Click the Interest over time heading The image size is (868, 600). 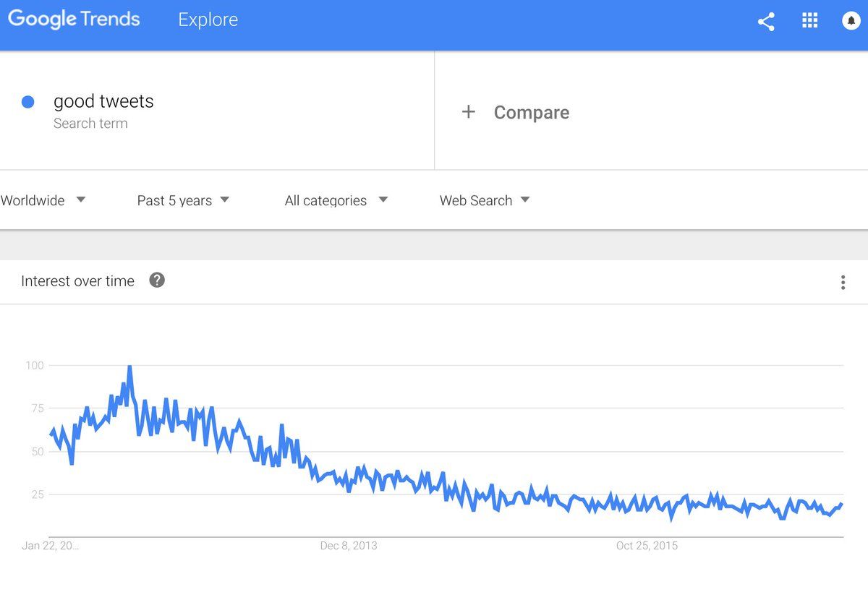point(77,281)
